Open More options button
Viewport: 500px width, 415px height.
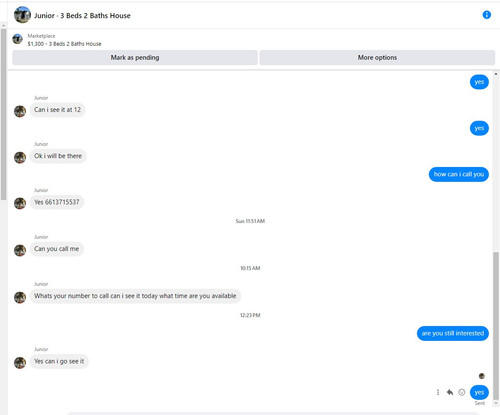(377, 57)
